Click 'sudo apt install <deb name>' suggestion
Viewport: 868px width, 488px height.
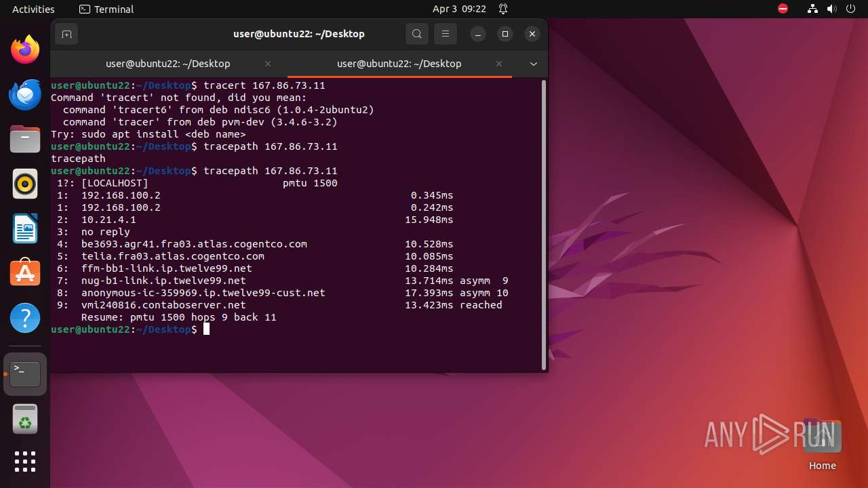click(163, 134)
